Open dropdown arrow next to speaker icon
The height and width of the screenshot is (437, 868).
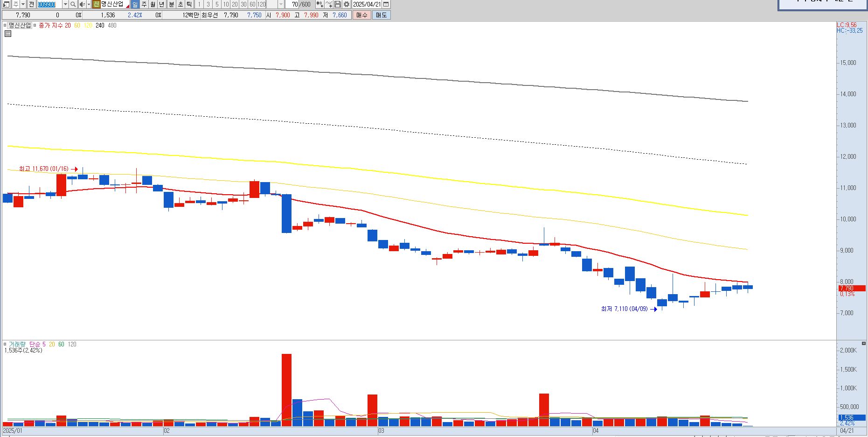(x=89, y=4)
